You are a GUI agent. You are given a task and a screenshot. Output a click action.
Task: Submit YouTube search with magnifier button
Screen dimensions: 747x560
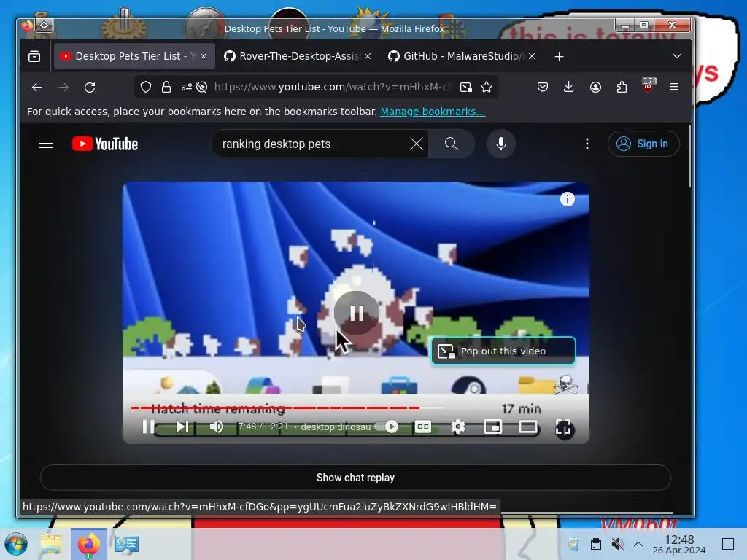point(451,144)
